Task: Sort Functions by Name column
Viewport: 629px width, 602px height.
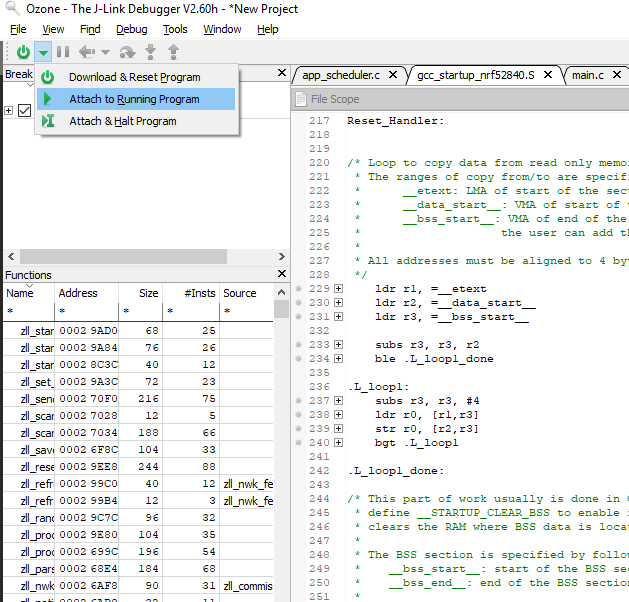Action: 28,293
